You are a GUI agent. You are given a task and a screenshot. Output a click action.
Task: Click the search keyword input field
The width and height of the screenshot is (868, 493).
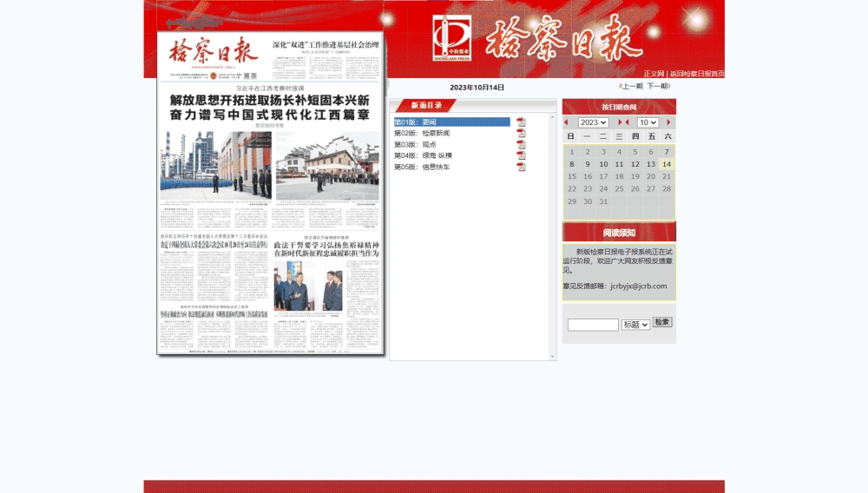tap(593, 325)
